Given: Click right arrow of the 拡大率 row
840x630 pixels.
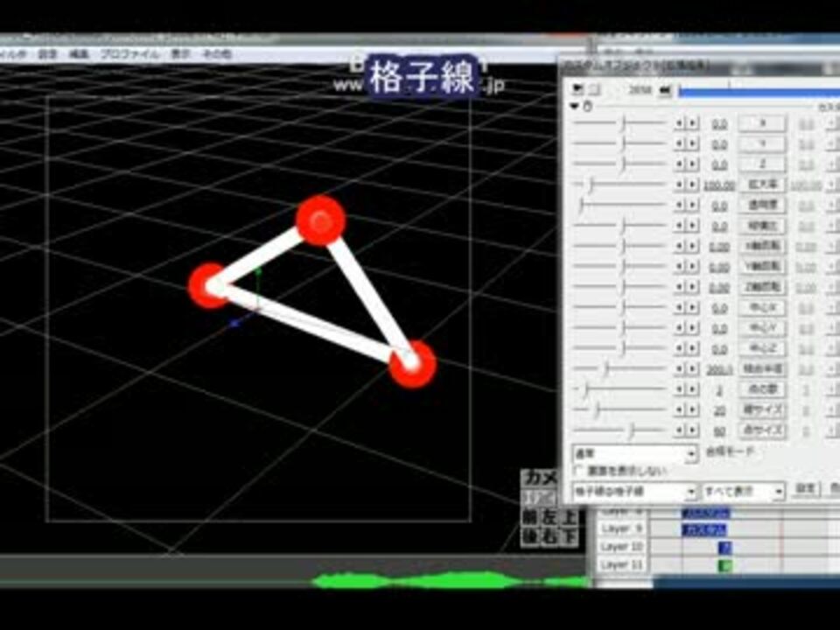Looking at the screenshot, I should coord(693,185).
